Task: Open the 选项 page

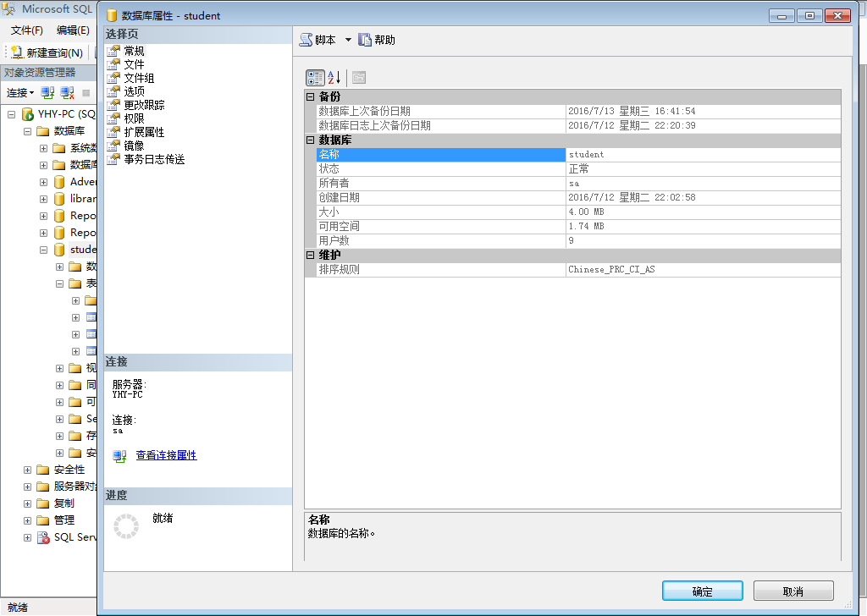Action: point(134,91)
